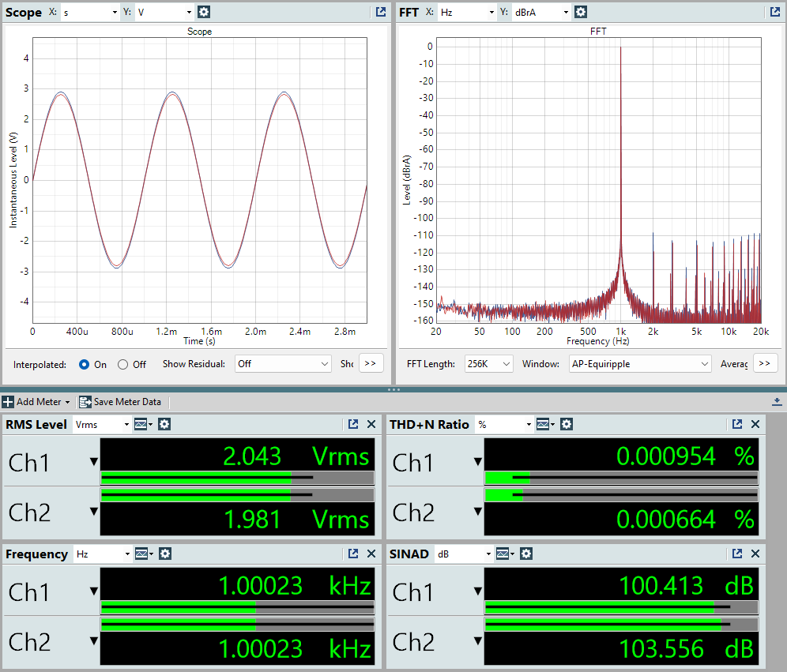787x672 pixels.
Task: Open FFT Y unit dBrA dropdown
Action: tap(541, 12)
